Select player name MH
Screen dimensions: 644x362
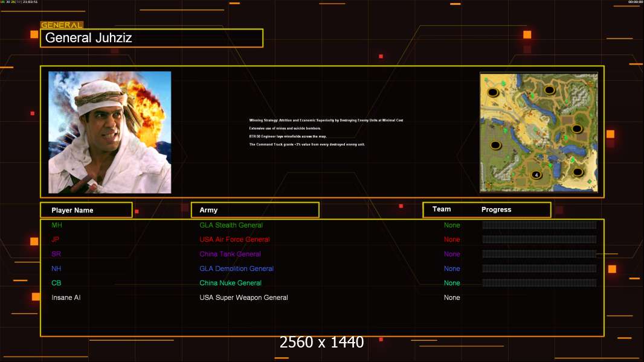click(x=57, y=225)
